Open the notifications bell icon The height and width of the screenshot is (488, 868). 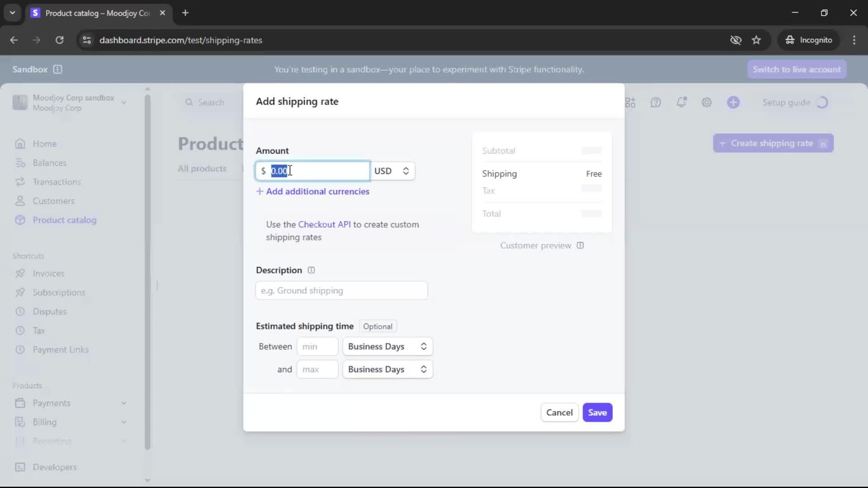681,103
